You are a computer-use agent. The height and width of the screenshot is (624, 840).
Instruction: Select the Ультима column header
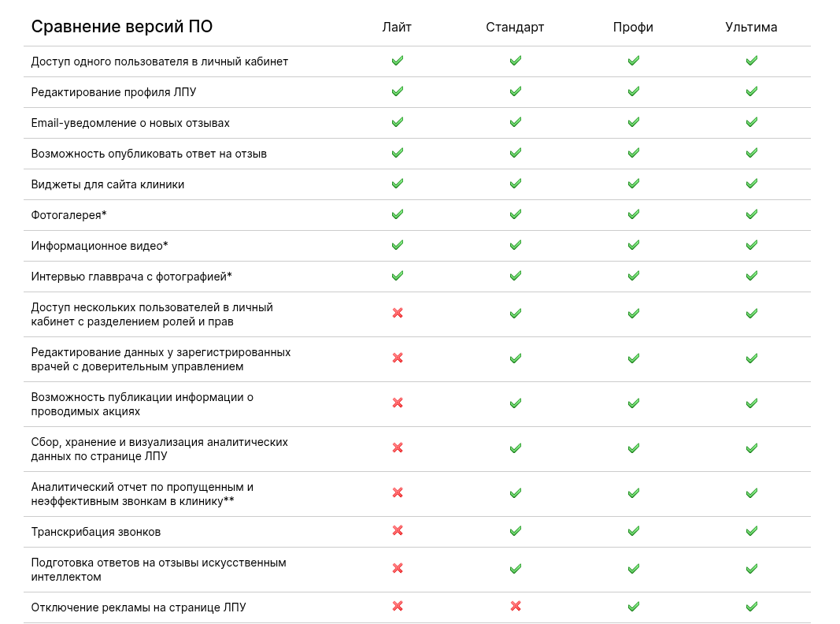coord(751,28)
